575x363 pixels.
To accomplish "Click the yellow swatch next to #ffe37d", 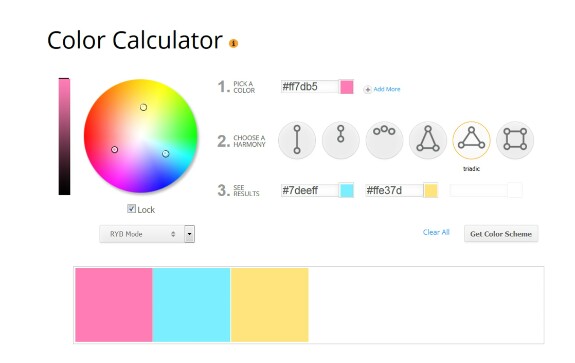I will (431, 190).
